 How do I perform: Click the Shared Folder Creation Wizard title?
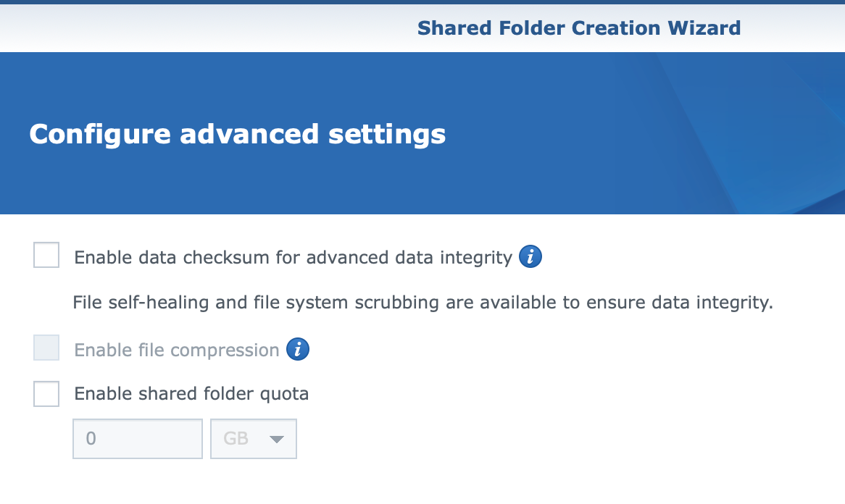(579, 28)
